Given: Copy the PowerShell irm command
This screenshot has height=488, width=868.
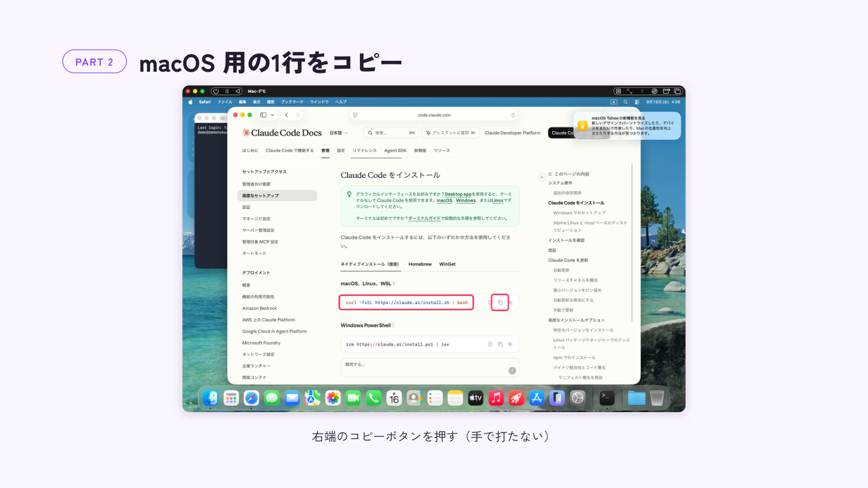Looking at the screenshot, I should pos(500,344).
